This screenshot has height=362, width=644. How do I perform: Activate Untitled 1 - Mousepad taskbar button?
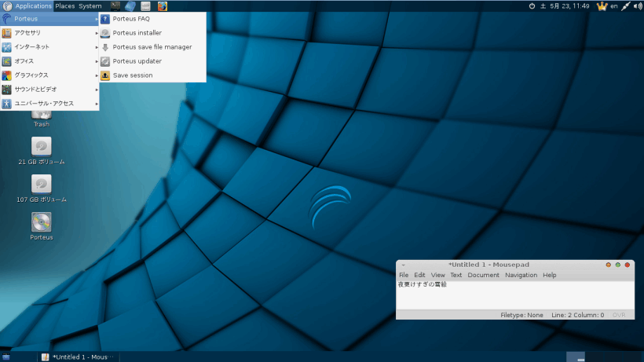click(78, 357)
